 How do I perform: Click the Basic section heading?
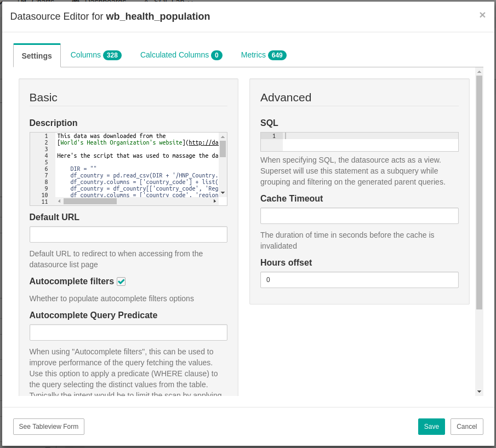coord(43,97)
